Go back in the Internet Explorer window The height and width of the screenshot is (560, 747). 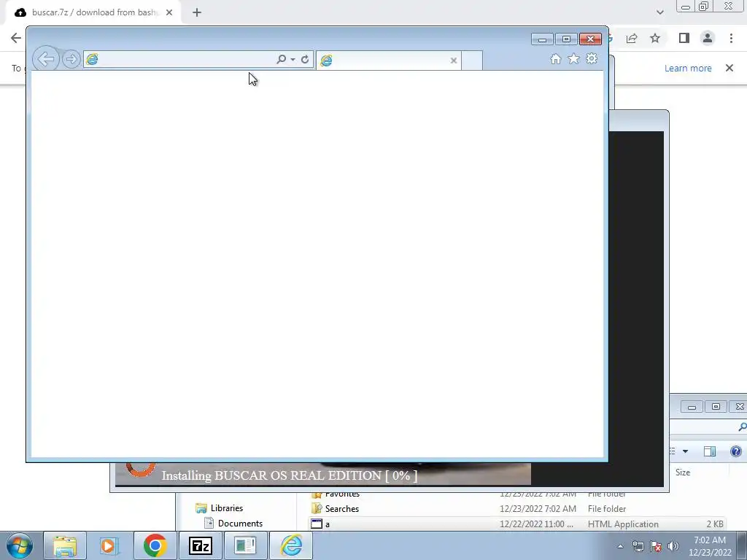tap(46, 59)
